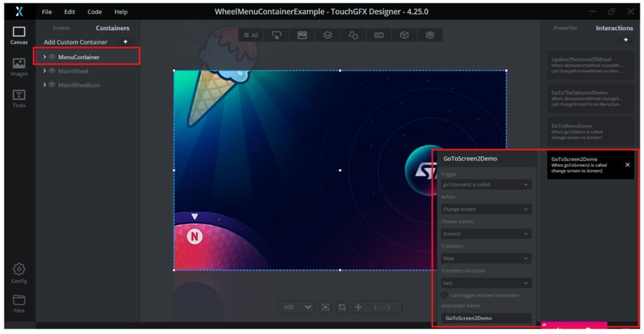This screenshot has width=644, height=334.
Task: Open the Texts section in the sidebar
Action: 19,99
